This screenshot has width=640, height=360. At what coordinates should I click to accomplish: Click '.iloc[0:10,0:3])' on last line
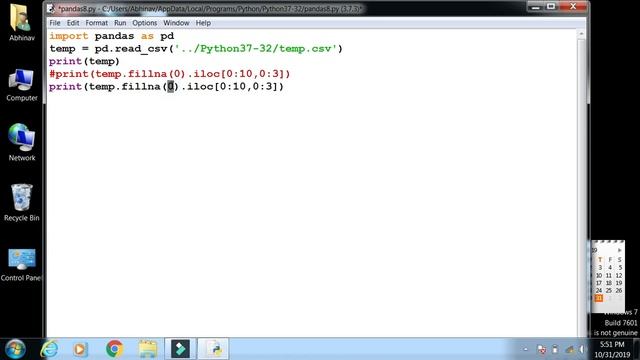tap(232, 87)
